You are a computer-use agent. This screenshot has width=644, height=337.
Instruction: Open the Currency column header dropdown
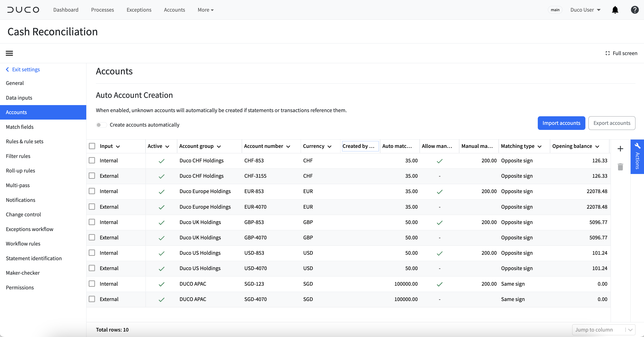tap(329, 146)
